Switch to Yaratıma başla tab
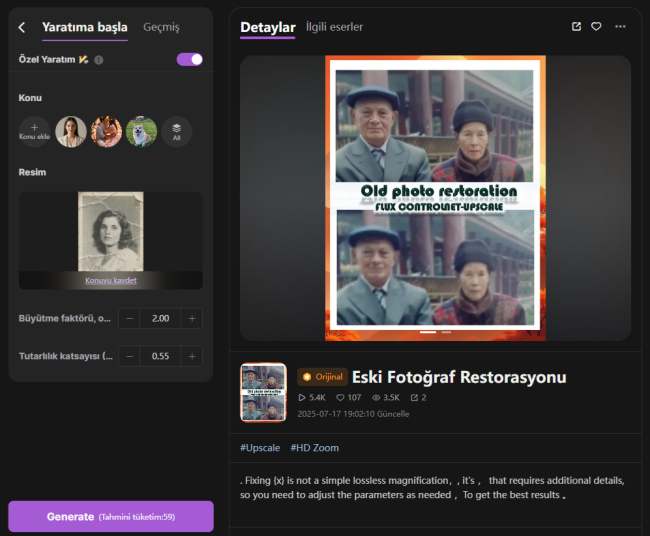This screenshot has height=536, width=650. pyautogui.click(x=85, y=27)
